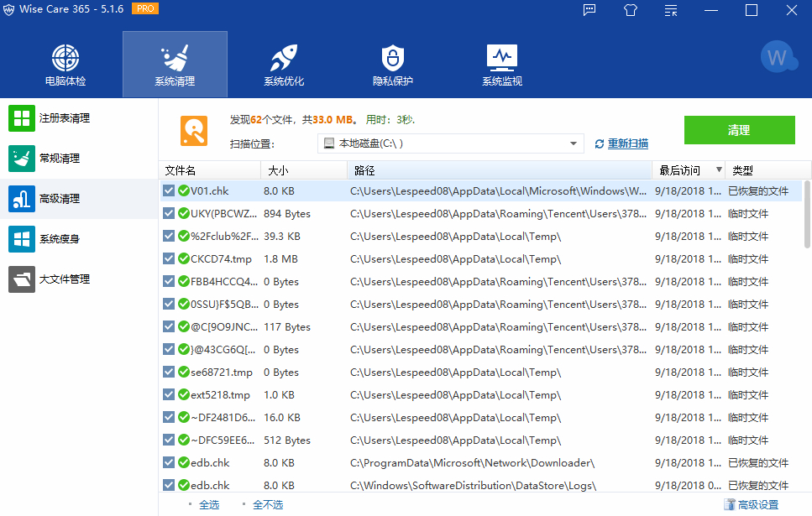Open the 扫描位置 drive dropdown
The height and width of the screenshot is (516, 812).
[x=451, y=143]
